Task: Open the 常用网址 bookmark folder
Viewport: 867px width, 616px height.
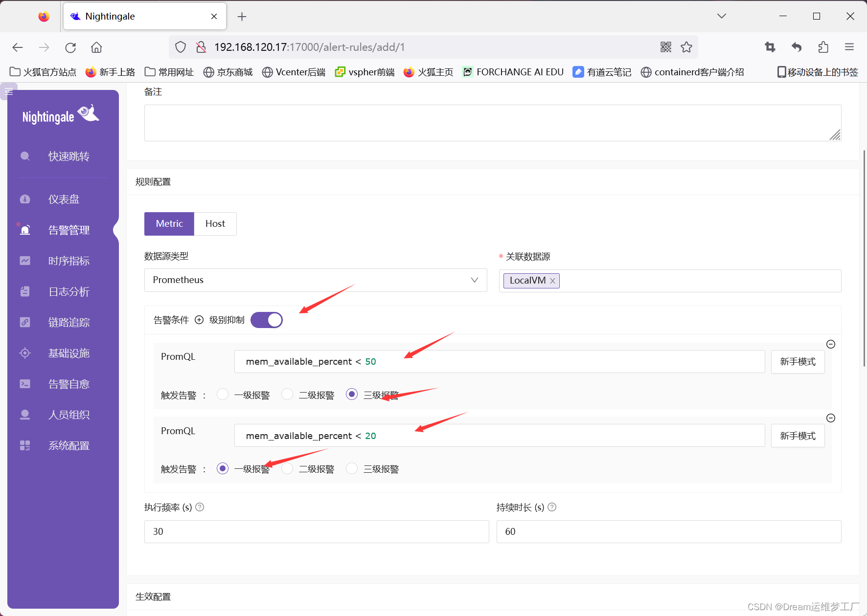Action: [169, 72]
